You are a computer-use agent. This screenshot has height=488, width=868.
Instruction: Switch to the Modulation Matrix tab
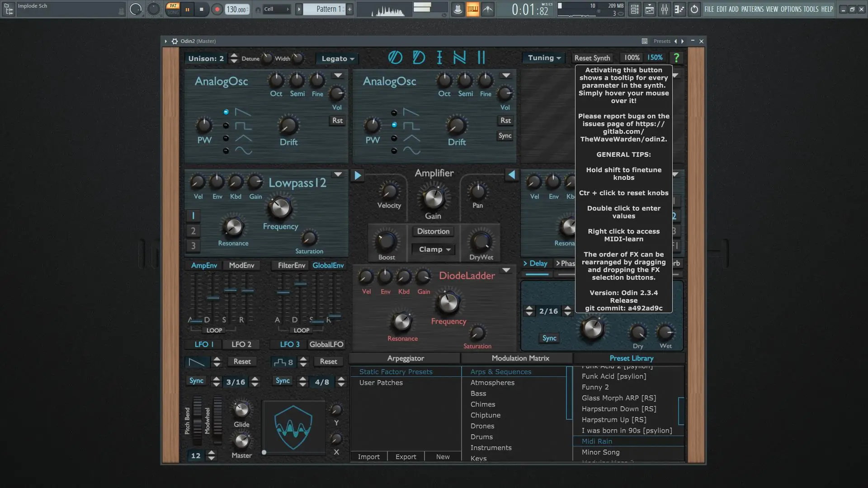[520, 358]
